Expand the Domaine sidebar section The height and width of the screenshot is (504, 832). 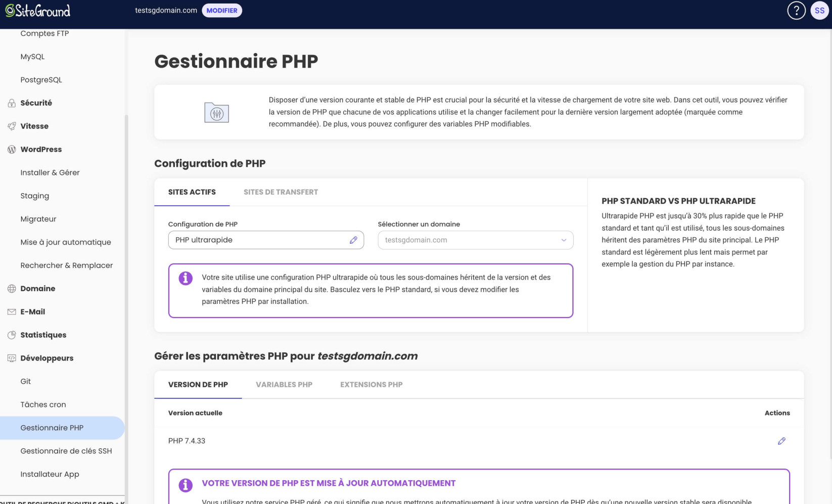(38, 289)
